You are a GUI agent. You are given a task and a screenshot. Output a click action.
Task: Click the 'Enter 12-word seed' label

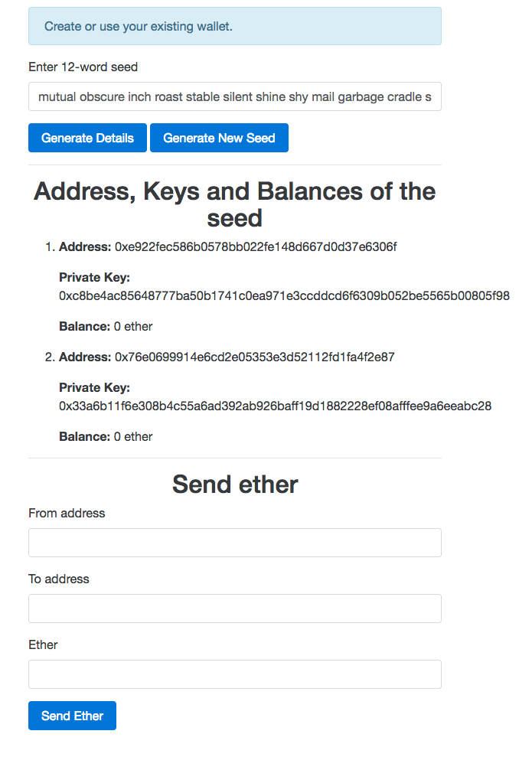click(83, 67)
